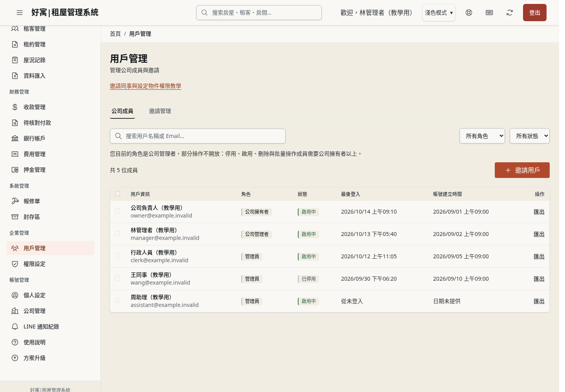Click the 收款管理 dollar sign icon
This screenshot has width=565, height=392.
coord(15,107)
